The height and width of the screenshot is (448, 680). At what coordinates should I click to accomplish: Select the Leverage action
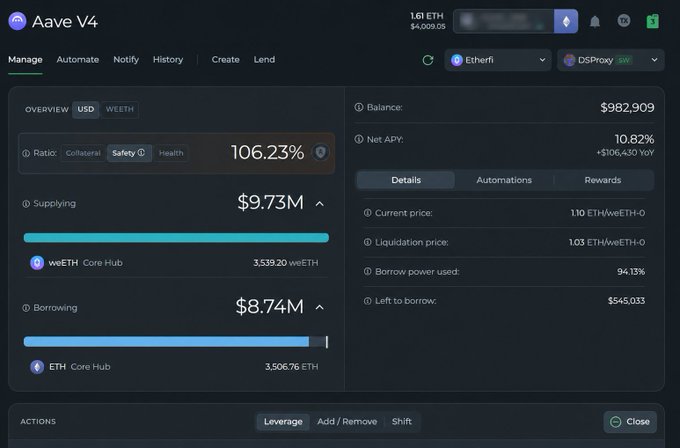click(x=283, y=422)
